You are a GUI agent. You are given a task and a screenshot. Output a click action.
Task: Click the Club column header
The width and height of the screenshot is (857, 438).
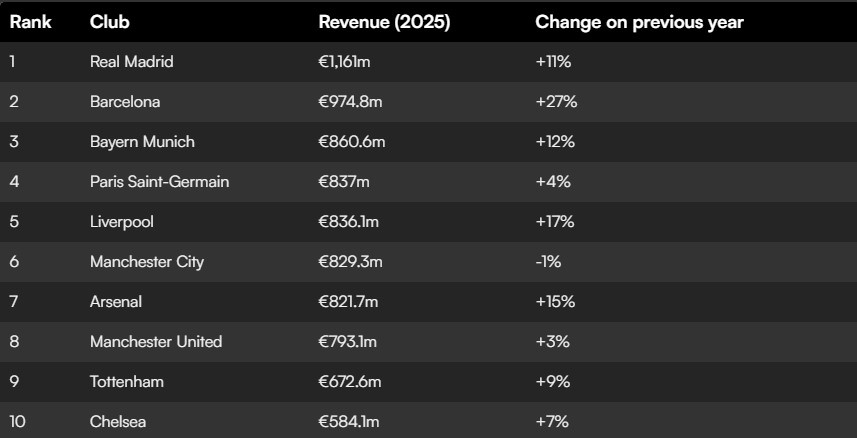click(x=110, y=22)
